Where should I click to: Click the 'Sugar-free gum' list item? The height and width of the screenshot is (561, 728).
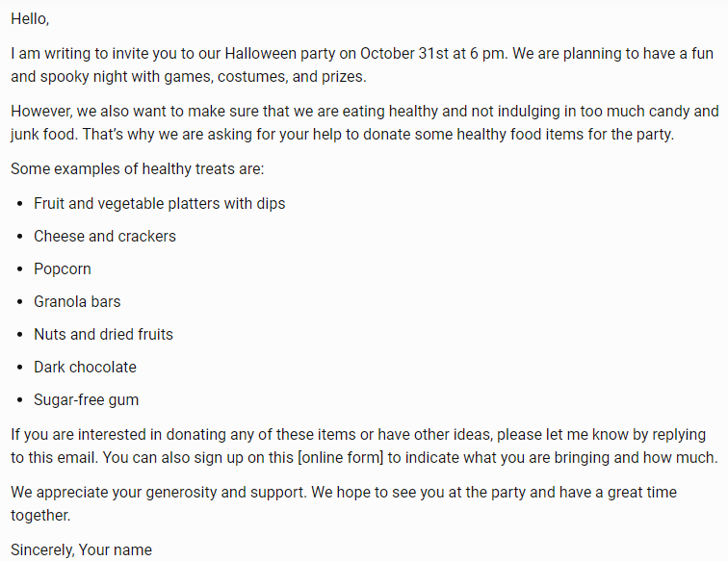(x=86, y=400)
